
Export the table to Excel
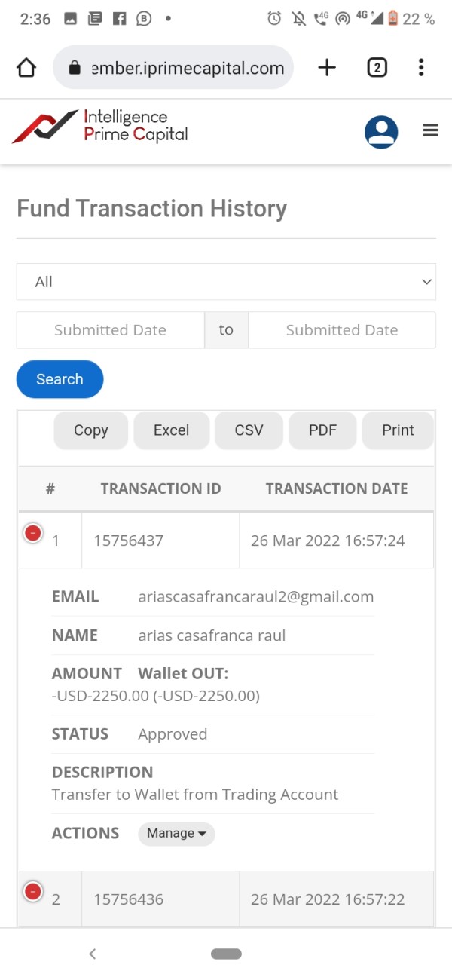(171, 430)
